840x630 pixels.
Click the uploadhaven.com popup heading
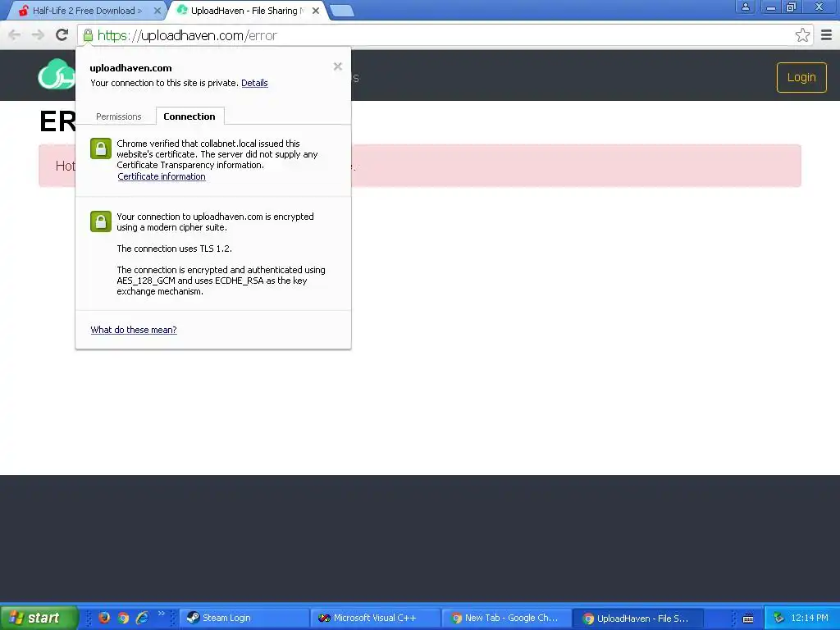click(130, 68)
